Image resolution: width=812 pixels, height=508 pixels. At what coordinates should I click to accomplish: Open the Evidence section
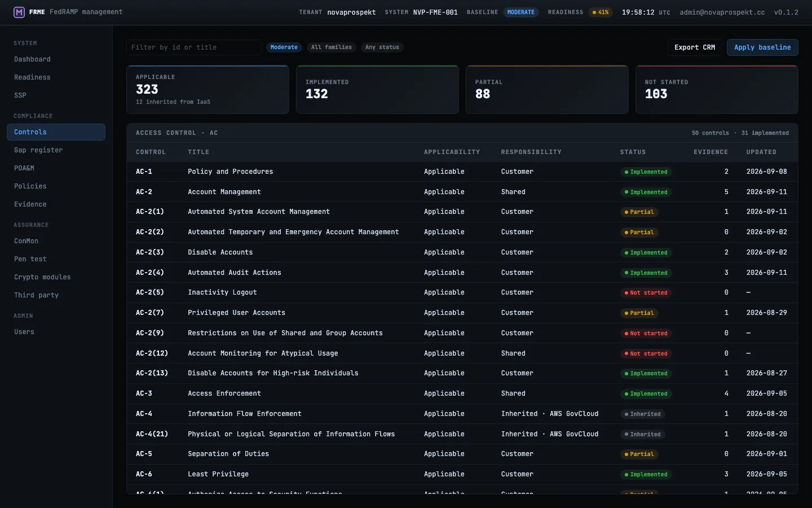tap(56, 204)
